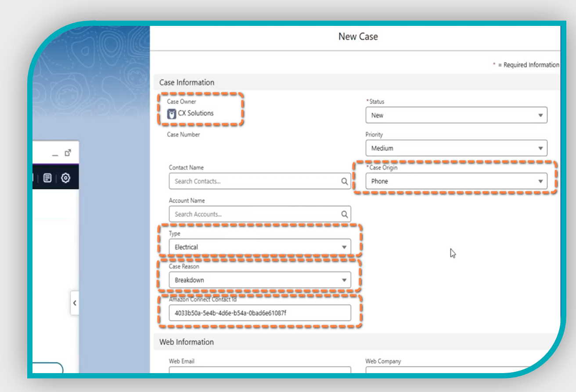The width and height of the screenshot is (576, 392).
Task: Open the Case Origin dropdown showing Phone
Action: [457, 181]
